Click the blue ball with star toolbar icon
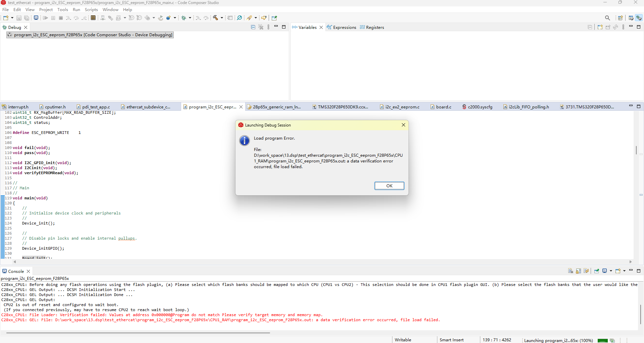 (168, 18)
